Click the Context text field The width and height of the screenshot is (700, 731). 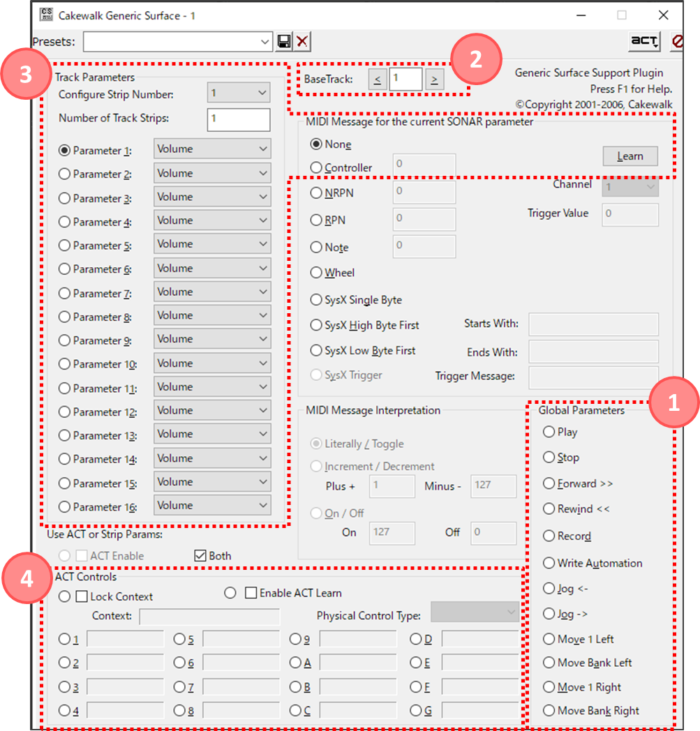coord(209,617)
